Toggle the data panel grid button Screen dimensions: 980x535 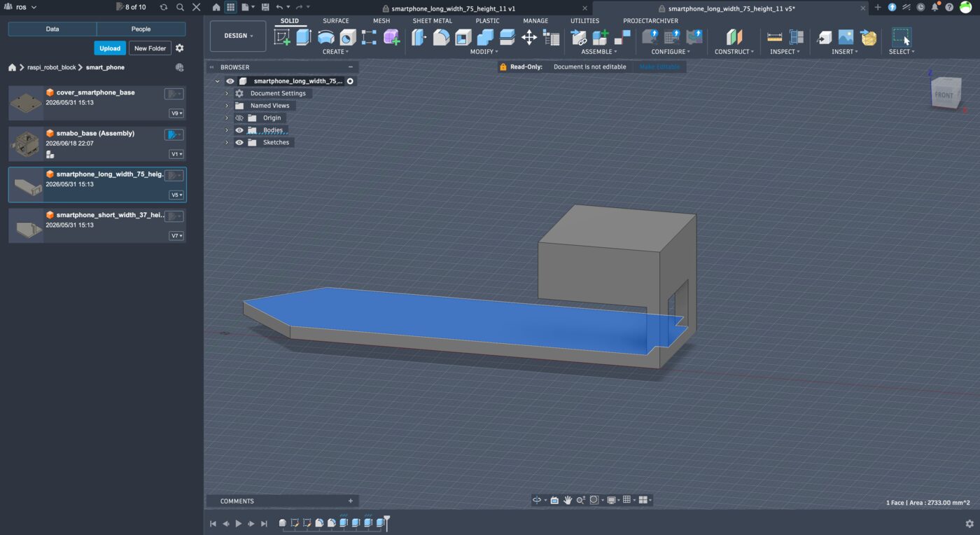tap(230, 7)
